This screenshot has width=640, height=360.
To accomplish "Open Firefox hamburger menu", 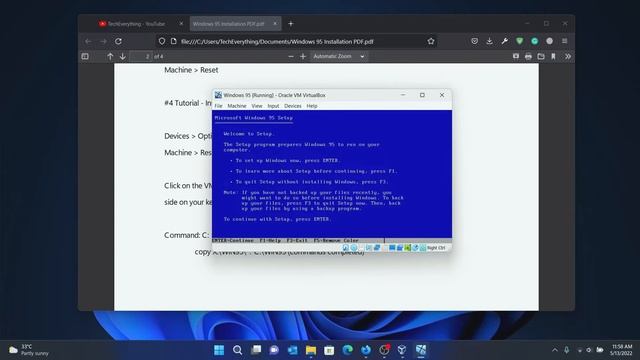I will tap(564, 41).
